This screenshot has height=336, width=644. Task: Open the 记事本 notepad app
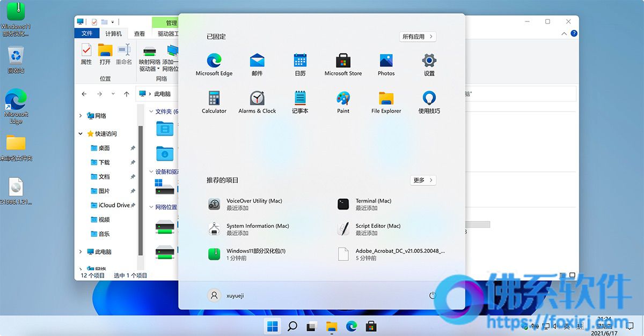click(300, 102)
